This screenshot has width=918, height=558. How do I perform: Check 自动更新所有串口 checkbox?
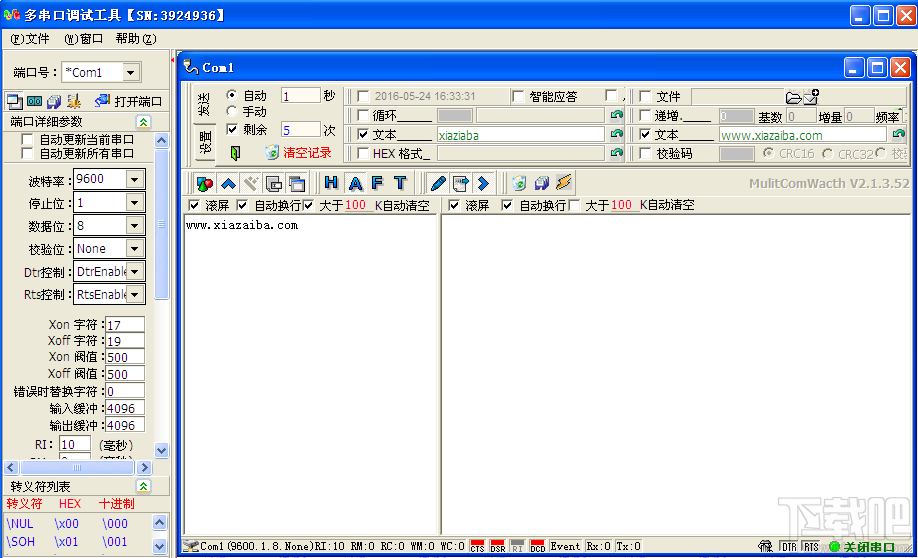coord(27,153)
